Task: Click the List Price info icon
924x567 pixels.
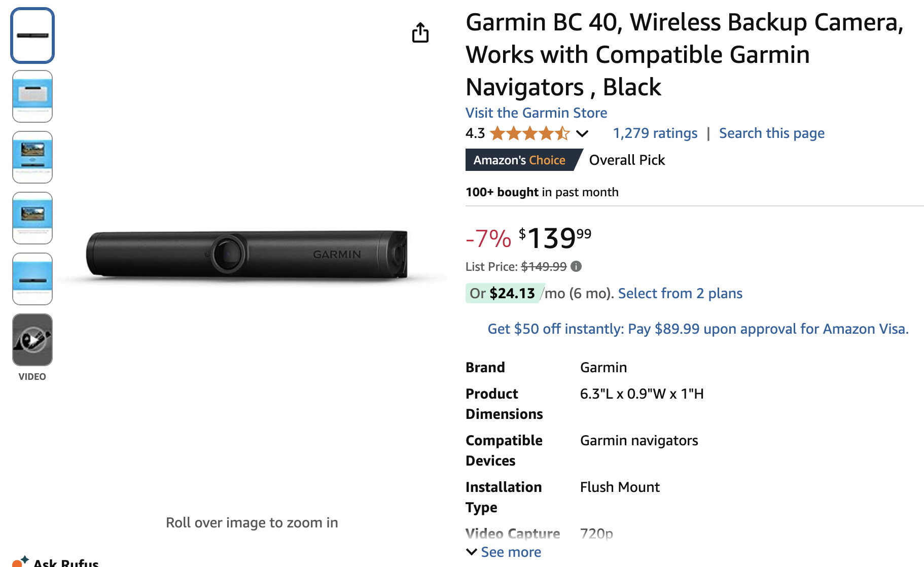Action: click(x=576, y=266)
